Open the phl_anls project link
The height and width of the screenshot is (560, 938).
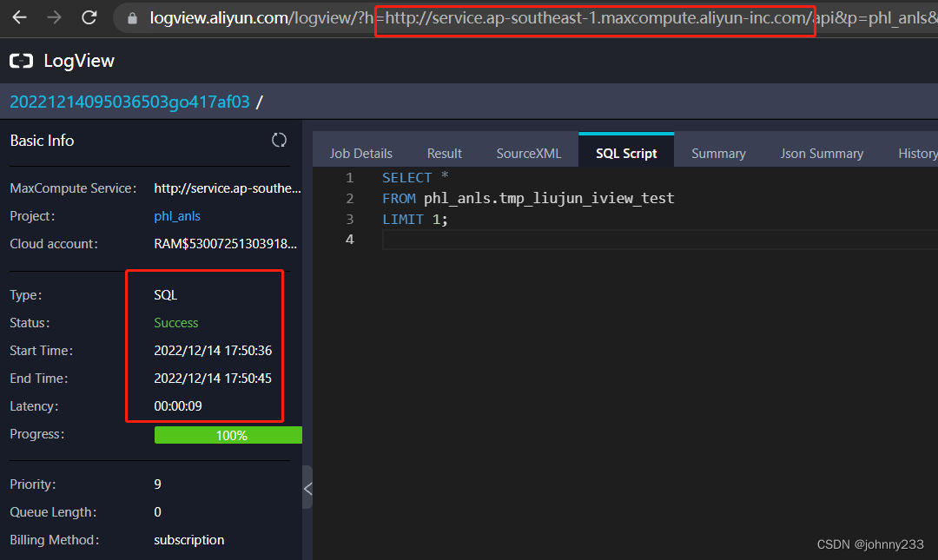(176, 215)
